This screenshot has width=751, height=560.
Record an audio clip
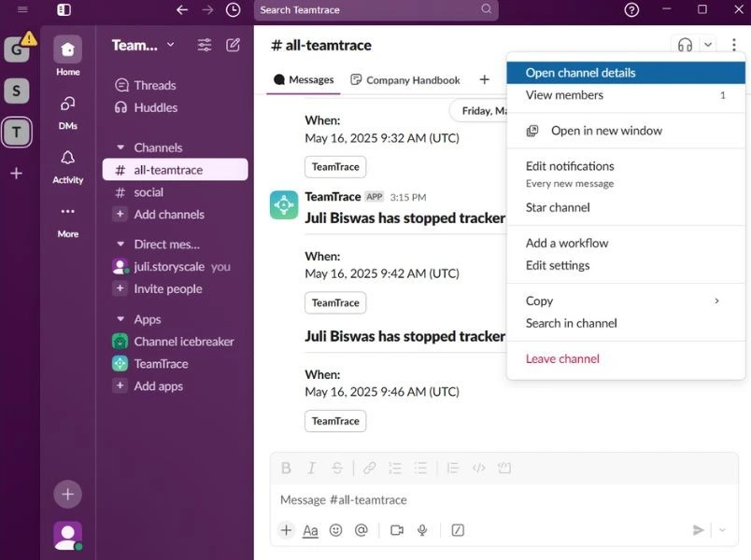tap(422, 530)
